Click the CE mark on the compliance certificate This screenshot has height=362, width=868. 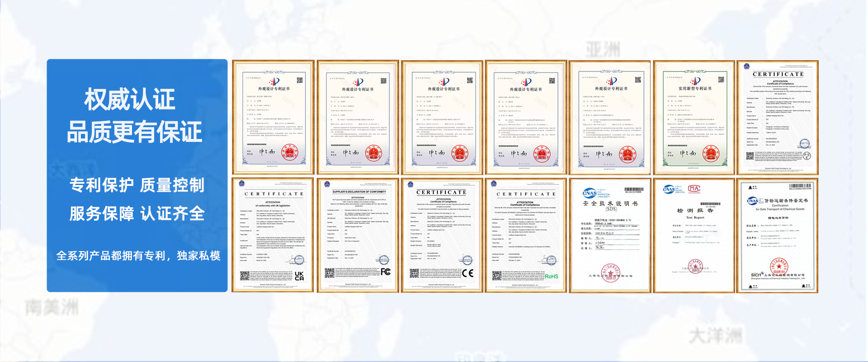(467, 273)
